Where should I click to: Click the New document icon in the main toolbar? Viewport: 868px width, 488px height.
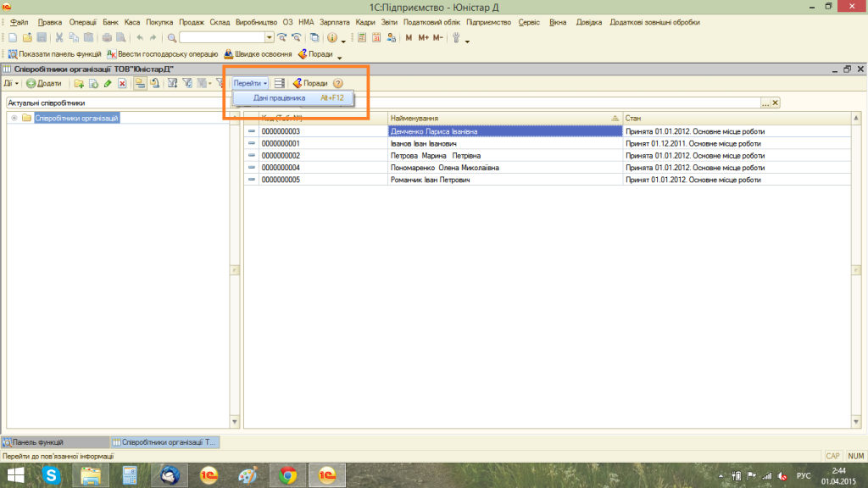(12, 37)
